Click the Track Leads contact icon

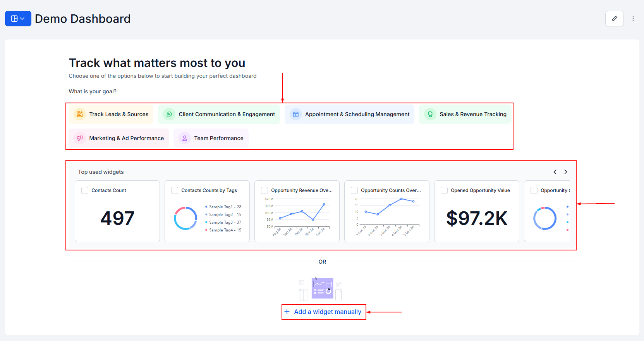pos(80,114)
